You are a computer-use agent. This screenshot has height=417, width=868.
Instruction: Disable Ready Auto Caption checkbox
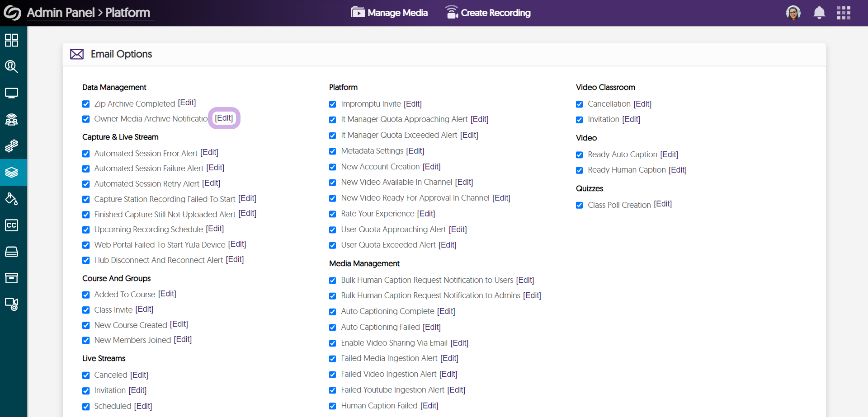[580, 155]
